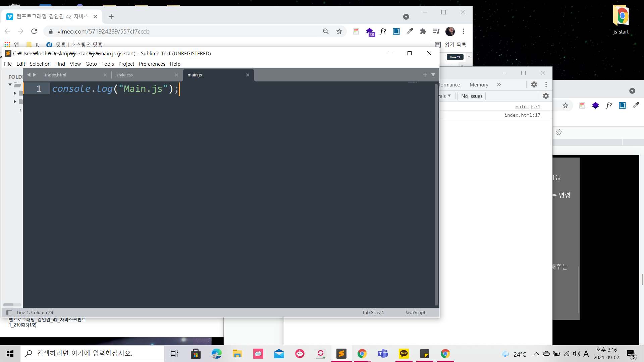Open DevTools settings gear icon

(534, 84)
